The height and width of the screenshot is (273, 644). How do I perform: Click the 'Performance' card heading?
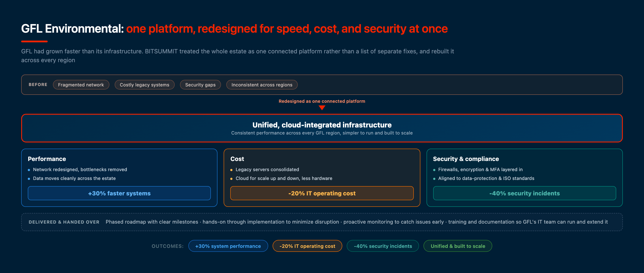(x=47, y=159)
